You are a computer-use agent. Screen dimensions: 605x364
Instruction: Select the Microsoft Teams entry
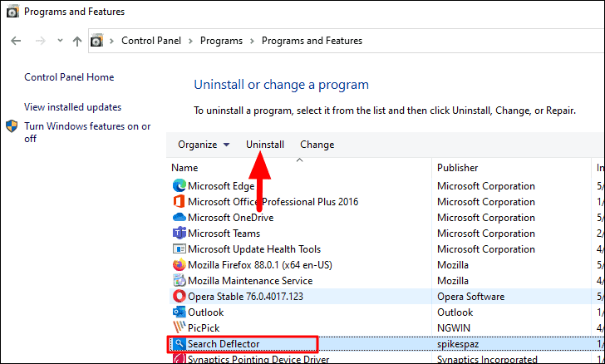(x=224, y=234)
